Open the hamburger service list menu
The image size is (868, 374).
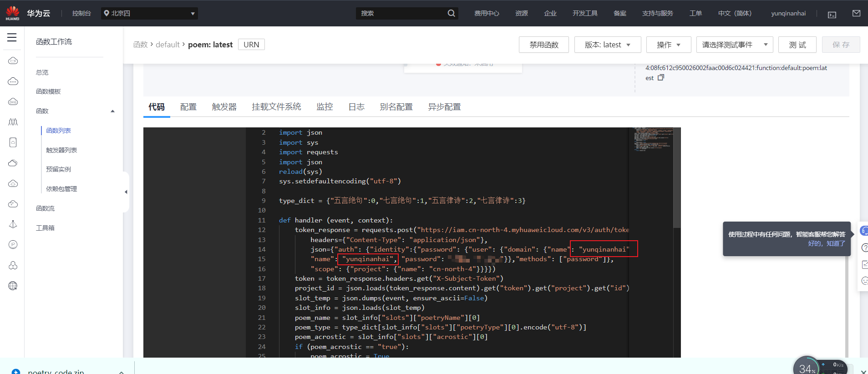[x=12, y=37]
